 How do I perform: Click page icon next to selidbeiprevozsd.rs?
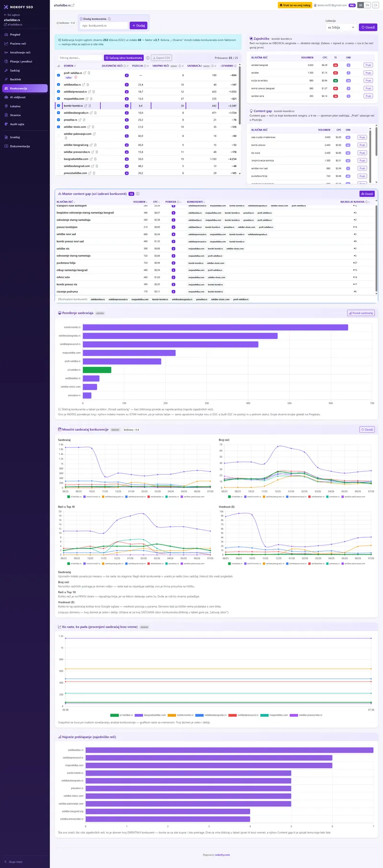tap(95, 91)
